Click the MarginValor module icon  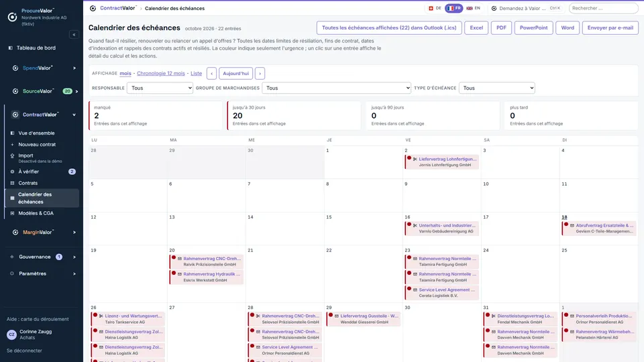click(x=15, y=233)
